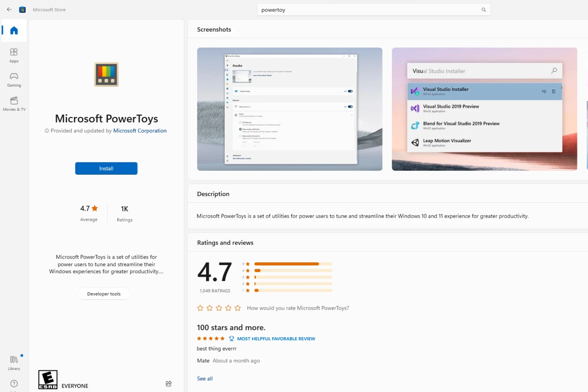Image resolution: width=588 pixels, height=392 pixels.
Task: Install Microsoft PowerToys
Action: (106, 168)
